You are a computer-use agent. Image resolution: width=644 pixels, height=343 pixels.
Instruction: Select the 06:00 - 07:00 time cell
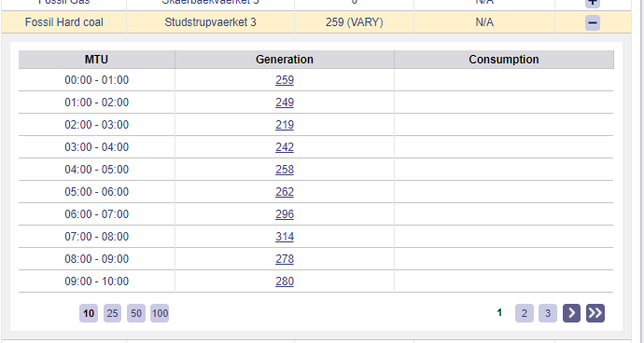(x=96, y=214)
